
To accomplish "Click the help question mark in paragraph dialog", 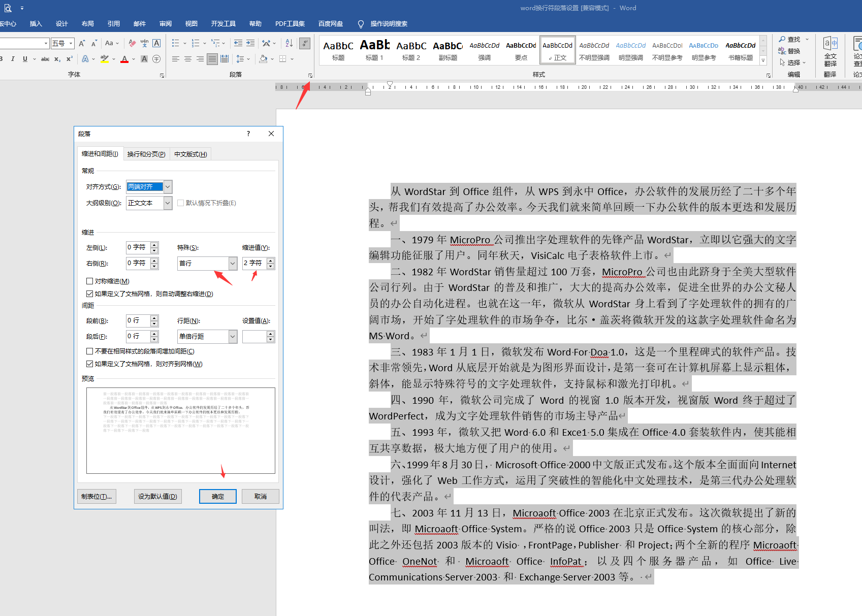I will click(248, 134).
